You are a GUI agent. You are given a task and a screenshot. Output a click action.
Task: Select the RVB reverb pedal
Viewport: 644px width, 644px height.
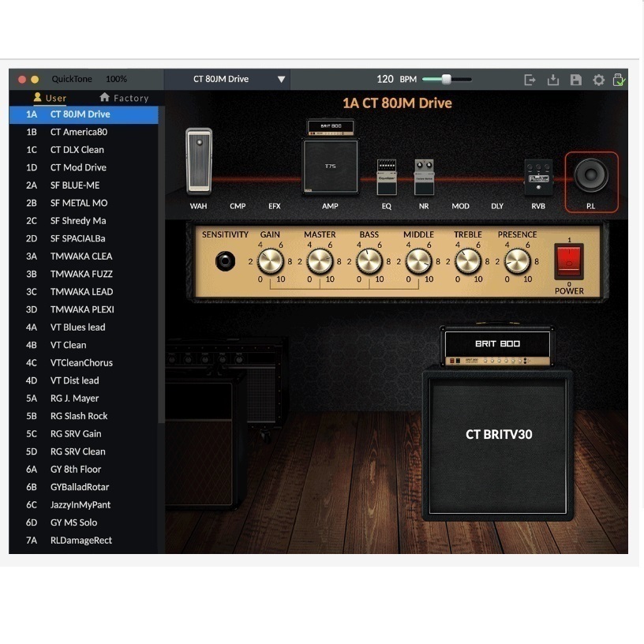click(537, 176)
